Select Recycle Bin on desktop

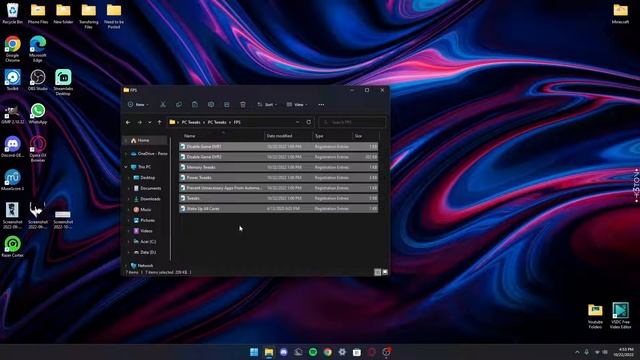tap(13, 13)
